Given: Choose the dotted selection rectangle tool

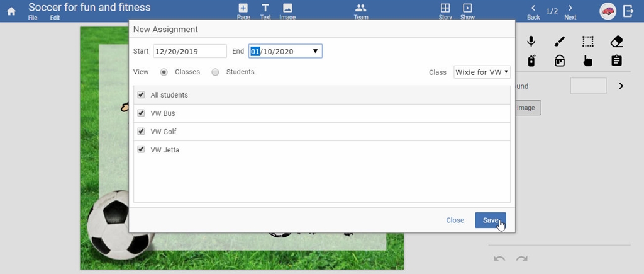Looking at the screenshot, I should [x=588, y=41].
